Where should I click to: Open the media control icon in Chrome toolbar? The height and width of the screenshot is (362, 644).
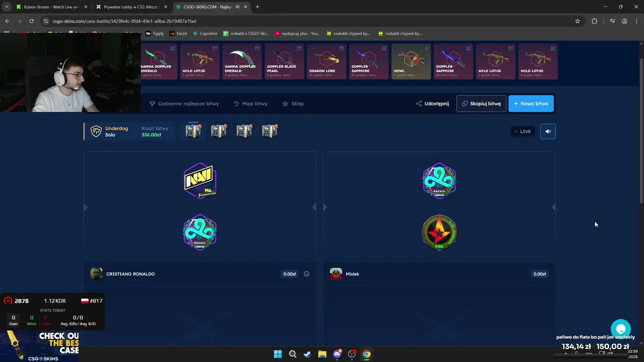[x=612, y=21]
